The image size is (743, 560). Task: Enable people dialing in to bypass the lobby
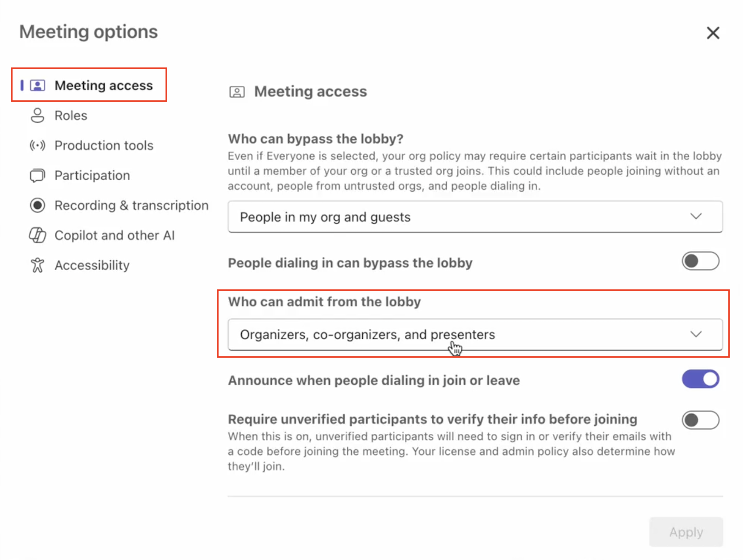(x=701, y=261)
